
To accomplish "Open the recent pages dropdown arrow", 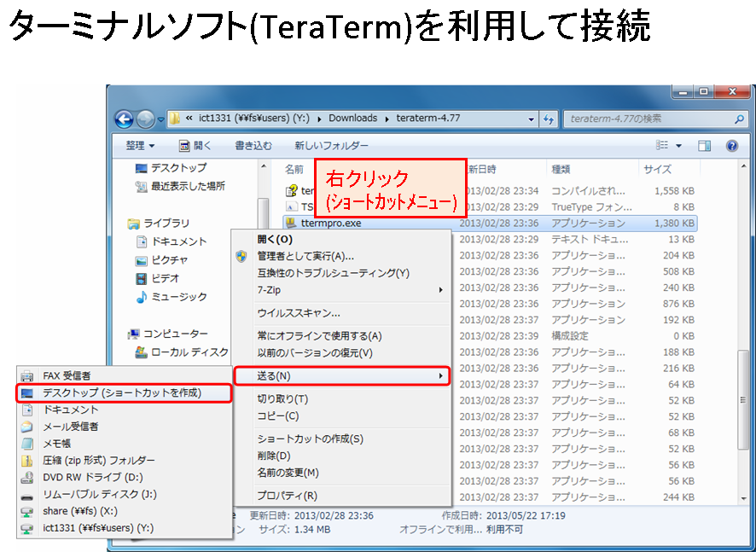I will point(160,119).
